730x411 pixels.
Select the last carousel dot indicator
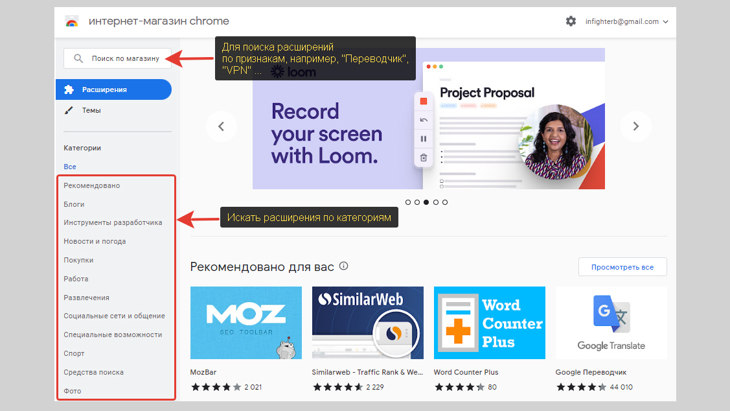pos(445,202)
